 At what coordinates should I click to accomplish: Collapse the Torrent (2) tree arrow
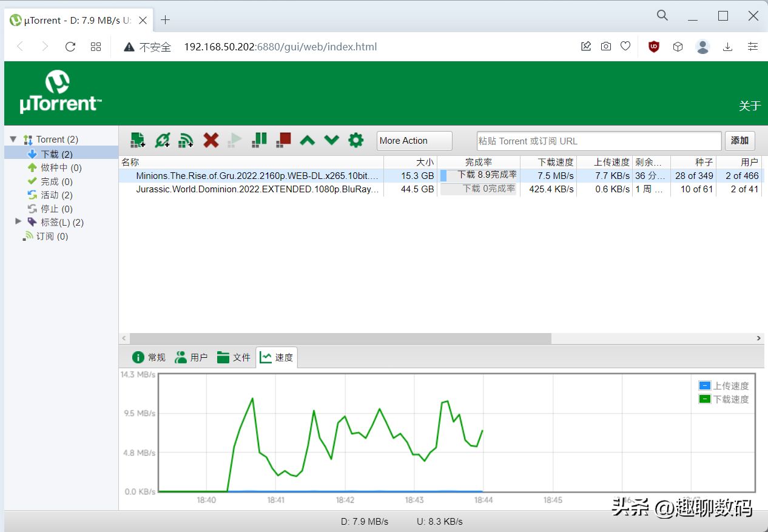(13, 139)
